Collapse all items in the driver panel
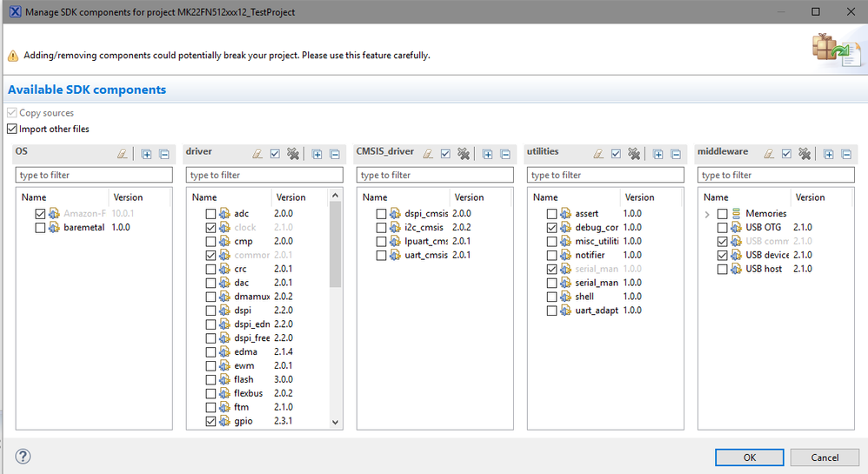The height and width of the screenshot is (474, 868). coord(334,154)
